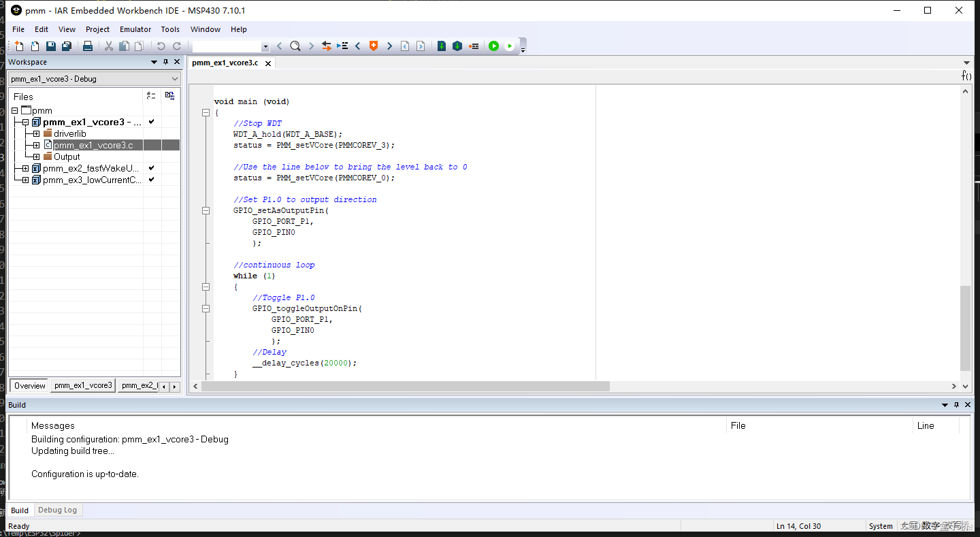Viewport: 980px width, 537px height.
Task: Click the Make build icon
Action: pos(457,46)
